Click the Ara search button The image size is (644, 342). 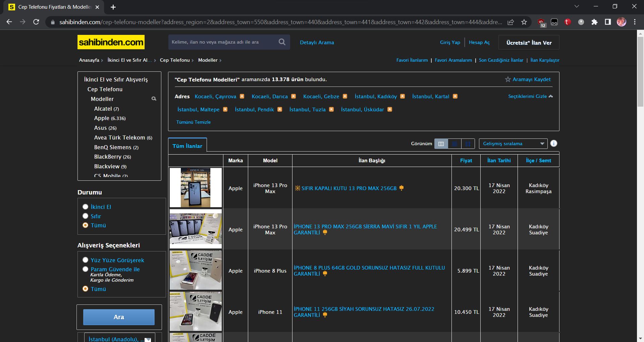(119, 317)
